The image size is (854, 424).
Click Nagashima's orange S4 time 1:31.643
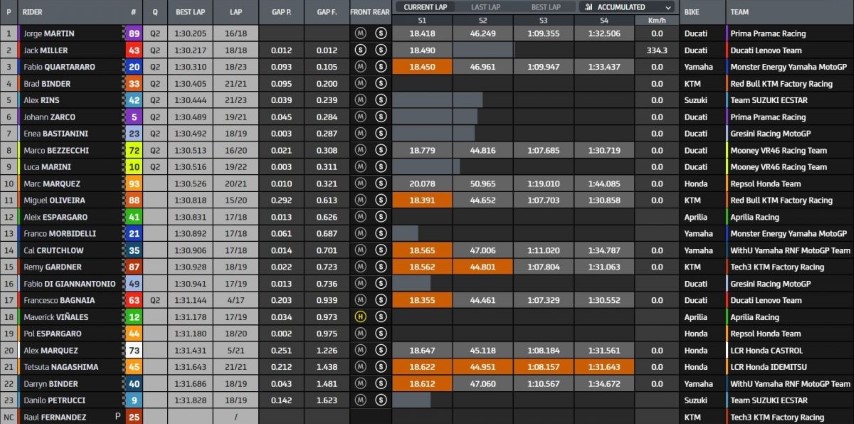[x=604, y=367]
